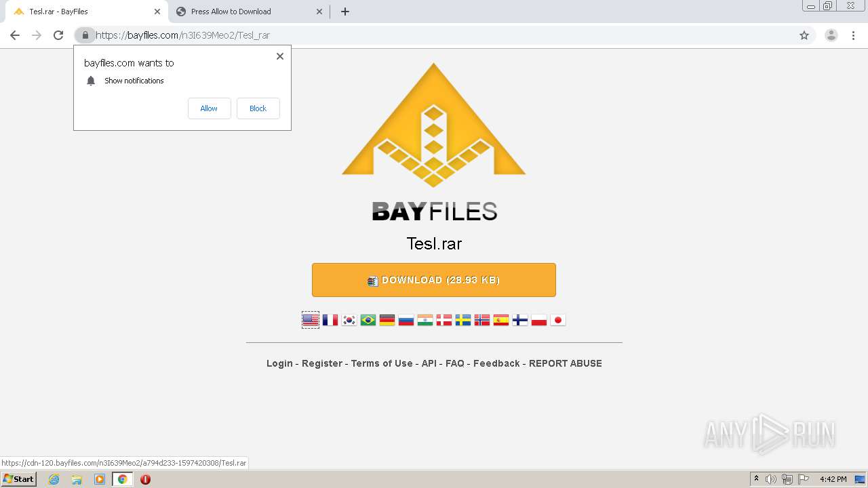Open the Register link
The height and width of the screenshot is (488, 868).
point(322,363)
